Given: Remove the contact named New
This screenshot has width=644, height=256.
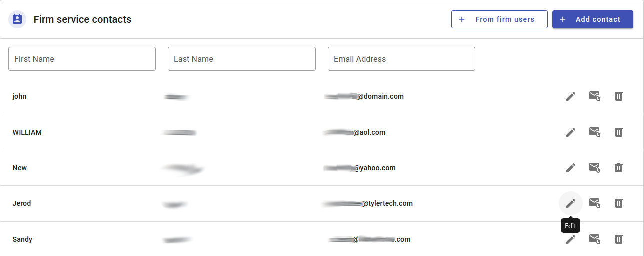Looking at the screenshot, I should pyautogui.click(x=619, y=168).
